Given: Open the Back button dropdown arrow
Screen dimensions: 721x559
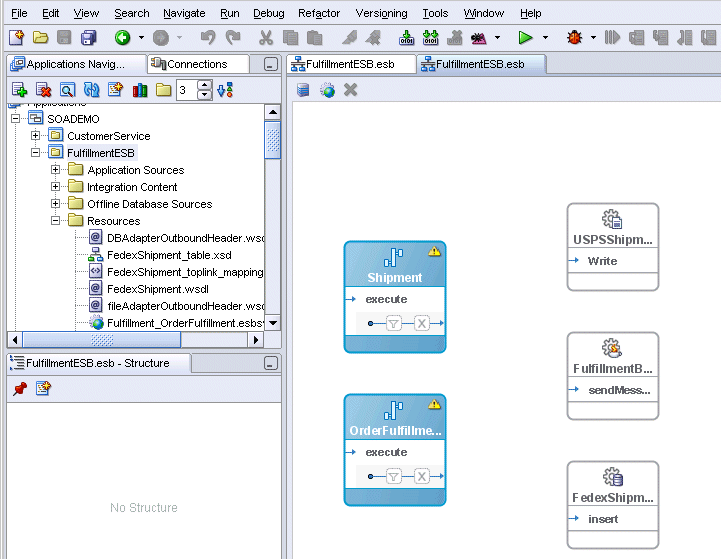Looking at the screenshot, I should pyautogui.click(x=141, y=37).
